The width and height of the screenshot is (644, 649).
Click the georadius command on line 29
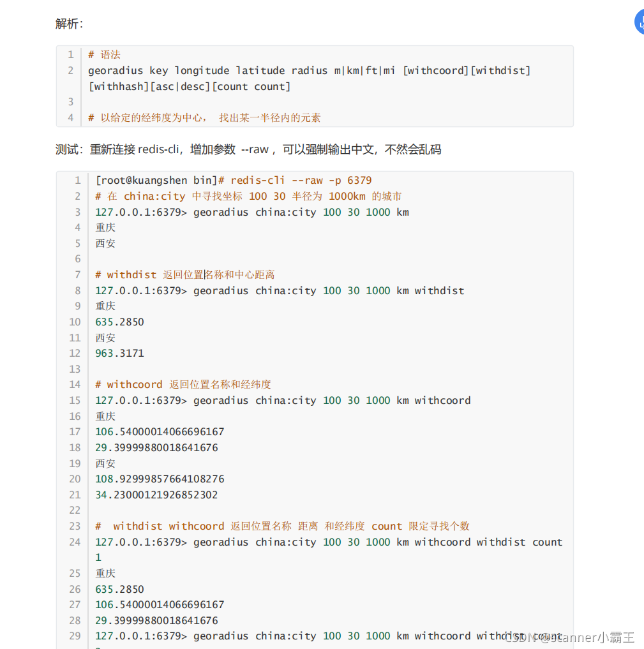pyautogui.click(x=329, y=636)
